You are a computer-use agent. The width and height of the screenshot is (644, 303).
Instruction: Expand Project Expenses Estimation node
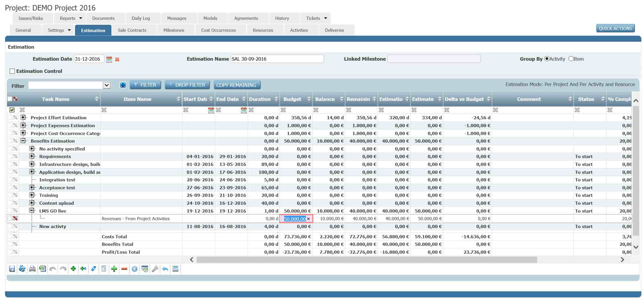pos(23,125)
